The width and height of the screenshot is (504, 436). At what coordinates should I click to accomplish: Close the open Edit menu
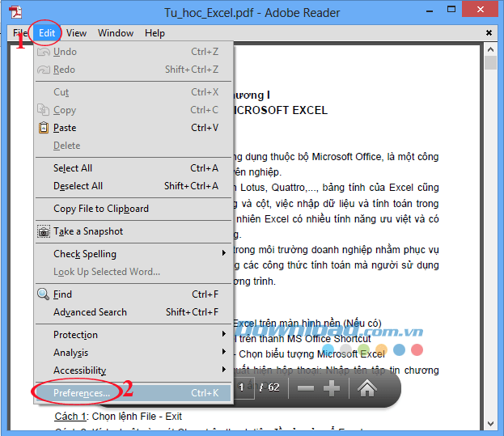pos(47,33)
